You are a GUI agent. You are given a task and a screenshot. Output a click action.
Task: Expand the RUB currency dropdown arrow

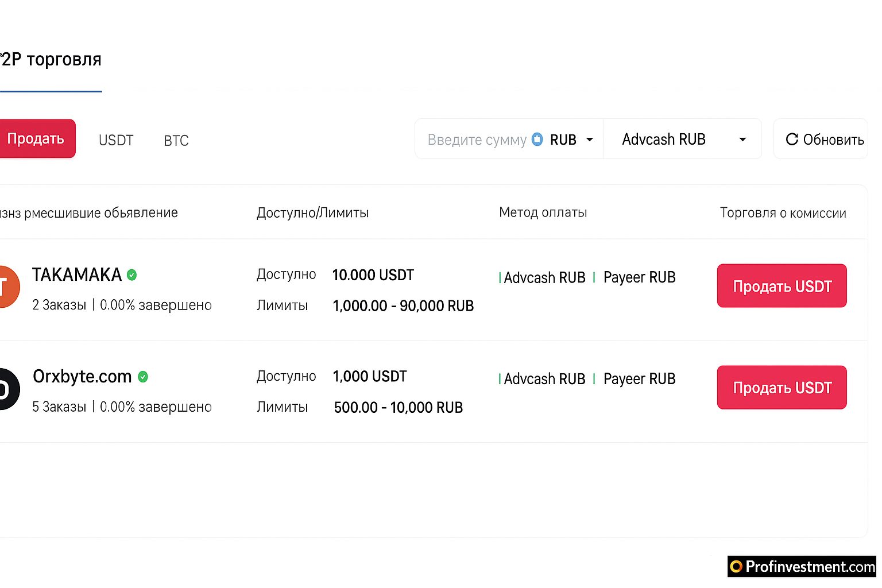point(589,140)
